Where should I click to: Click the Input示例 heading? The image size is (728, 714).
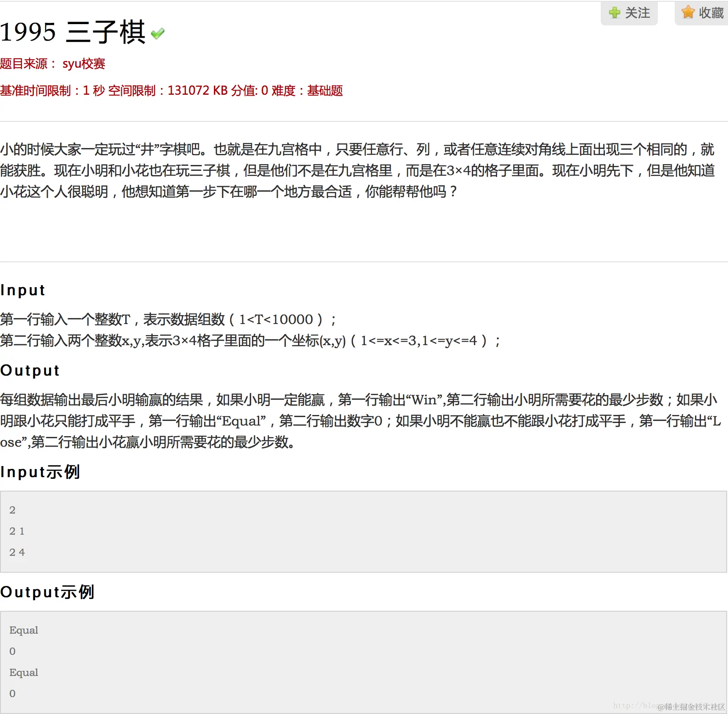40,472
